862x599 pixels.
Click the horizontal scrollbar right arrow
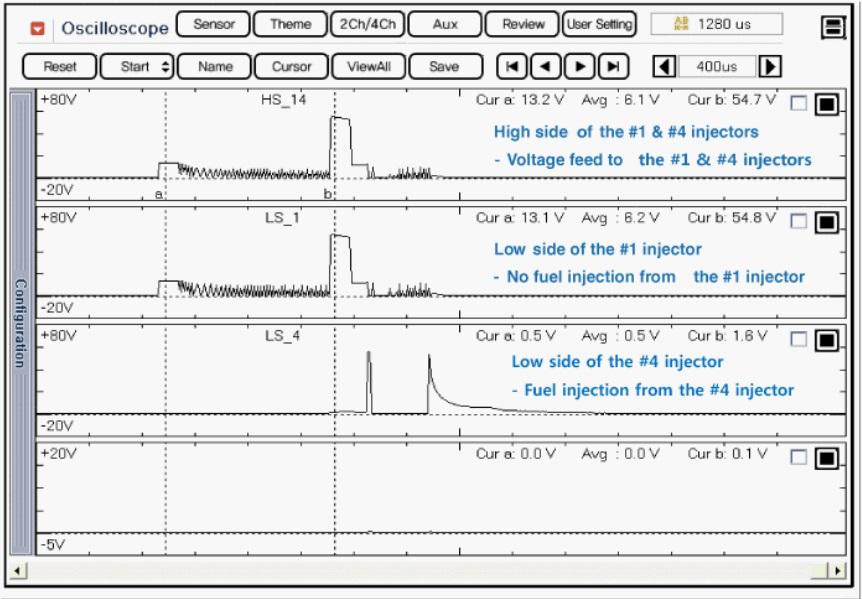coord(837,570)
